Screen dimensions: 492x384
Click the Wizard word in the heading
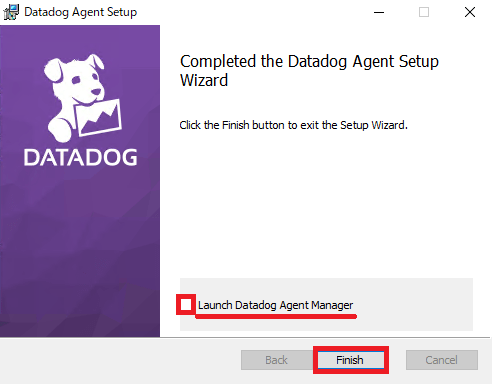click(204, 80)
